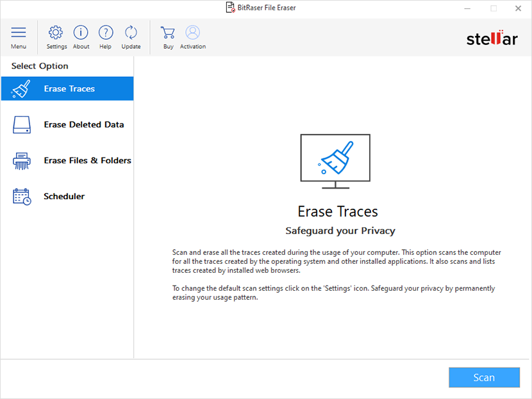Open the Activation icon
Screen dimensions: 532x399
pyautogui.click(x=192, y=37)
